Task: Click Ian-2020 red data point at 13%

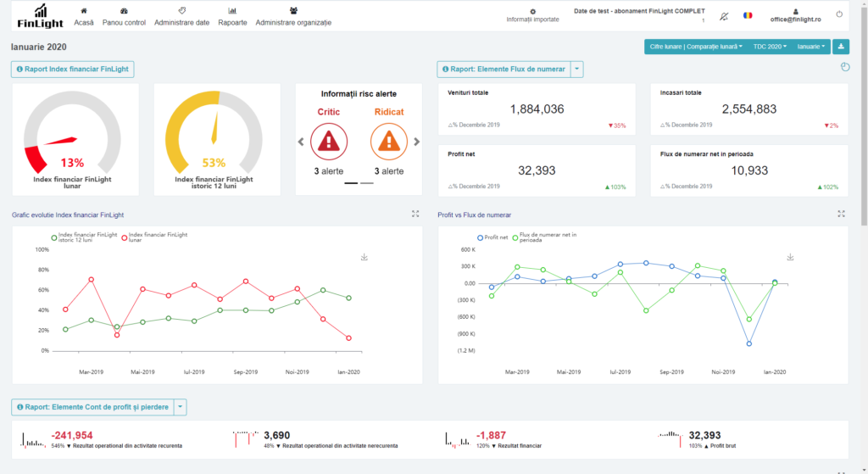Action: click(348, 337)
